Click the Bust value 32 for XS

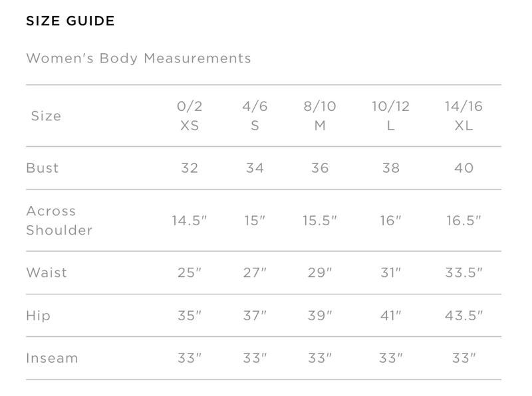pyautogui.click(x=190, y=168)
